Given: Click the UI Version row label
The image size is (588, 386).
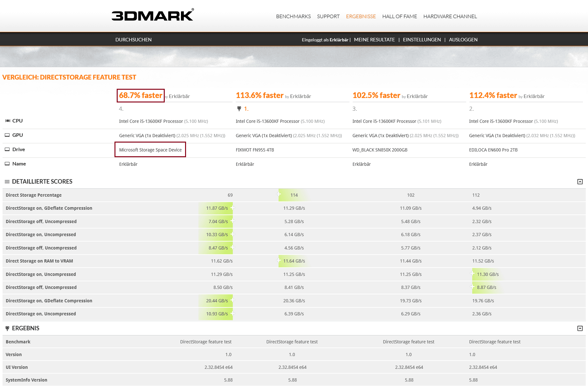Looking at the screenshot, I should click(17, 367).
